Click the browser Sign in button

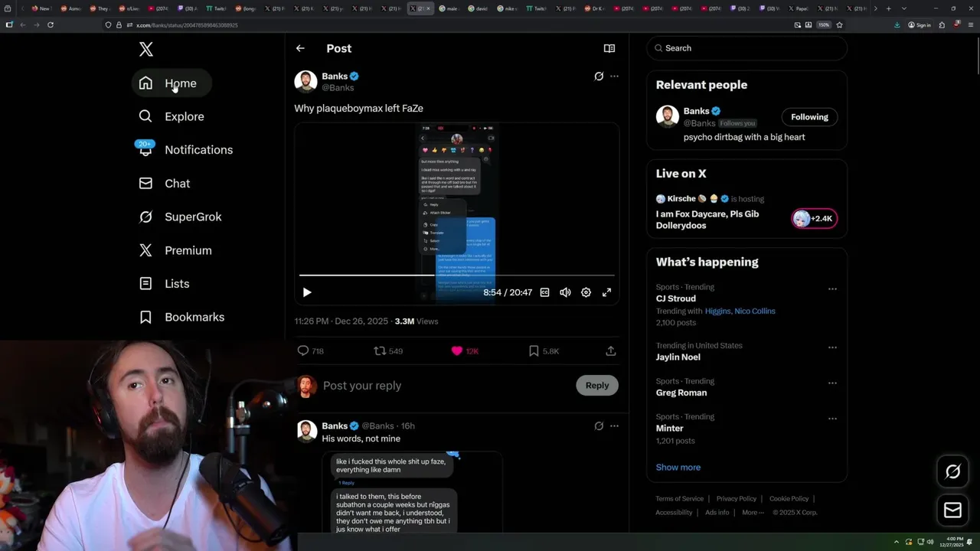[x=919, y=25]
